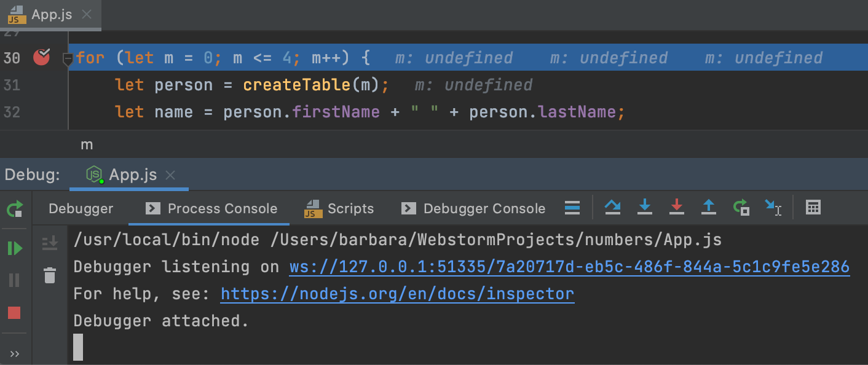
Task: Open the nodejs.org inspector docs link
Action: [x=397, y=294]
